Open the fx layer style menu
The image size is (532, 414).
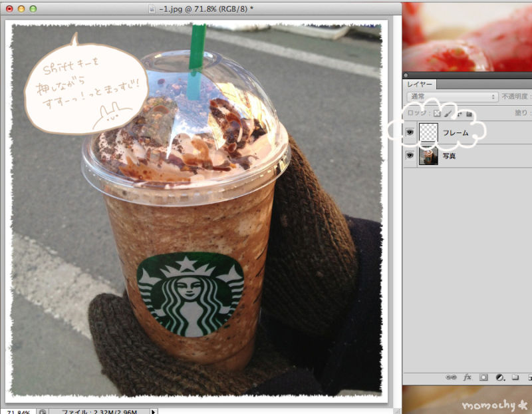467,377
